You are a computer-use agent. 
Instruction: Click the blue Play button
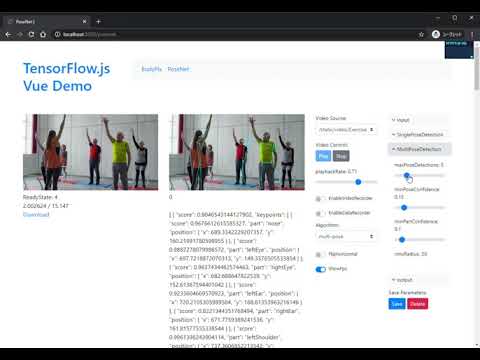click(x=323, y=156)
